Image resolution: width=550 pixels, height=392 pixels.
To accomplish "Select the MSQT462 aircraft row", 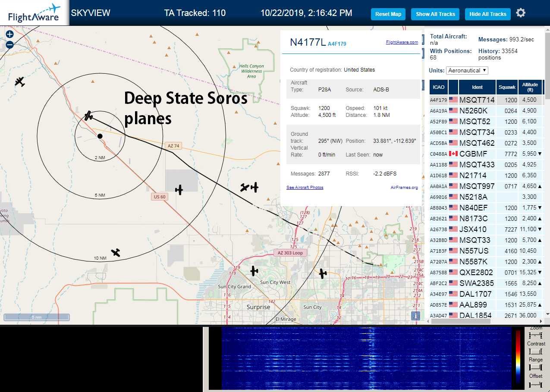I will tap(487, 143).
